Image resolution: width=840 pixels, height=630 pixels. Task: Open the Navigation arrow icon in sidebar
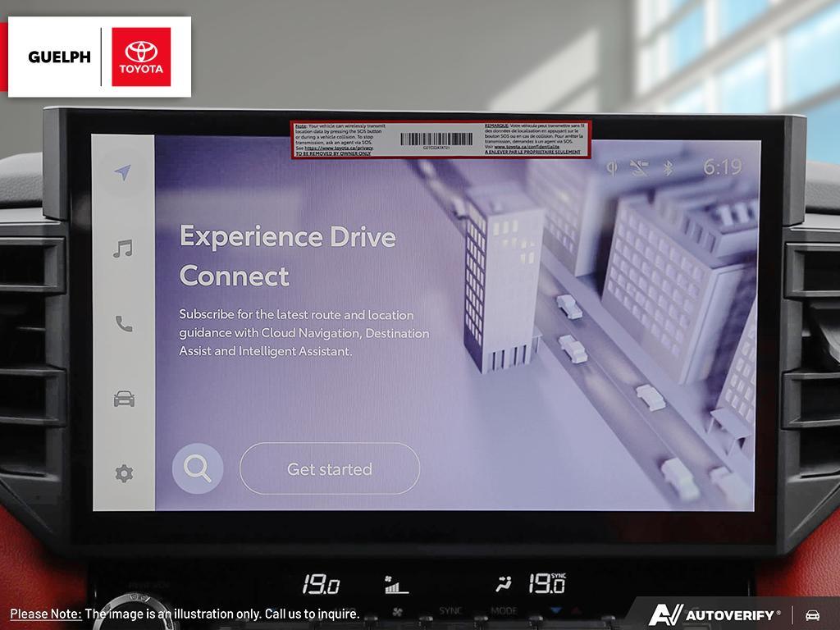pos(123,172)
